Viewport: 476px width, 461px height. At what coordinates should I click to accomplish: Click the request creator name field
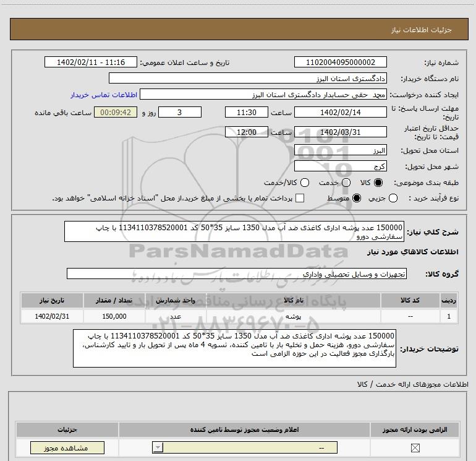263,94
